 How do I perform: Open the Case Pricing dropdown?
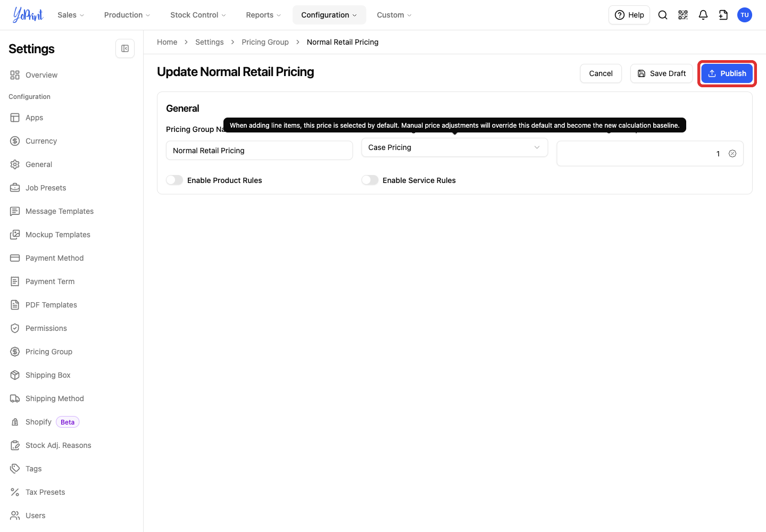coord(454,147)
